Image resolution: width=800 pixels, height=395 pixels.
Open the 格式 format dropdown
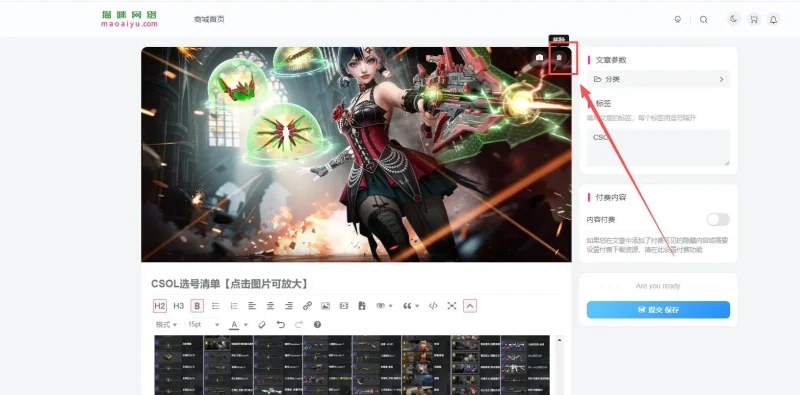(x=166, y=325)
